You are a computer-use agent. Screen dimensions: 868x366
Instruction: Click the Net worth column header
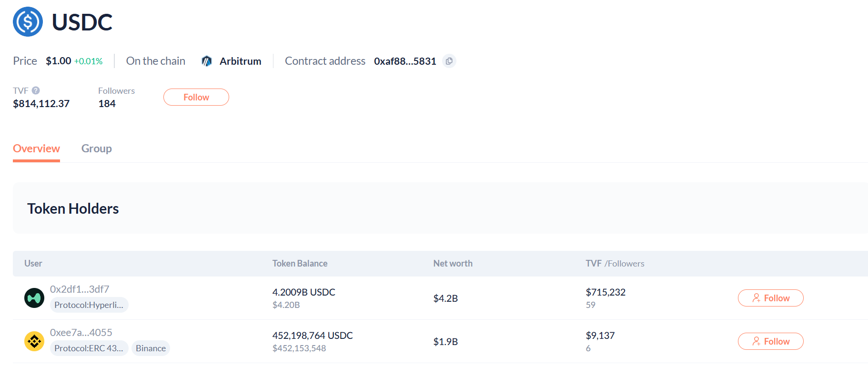tap(453, 264)
